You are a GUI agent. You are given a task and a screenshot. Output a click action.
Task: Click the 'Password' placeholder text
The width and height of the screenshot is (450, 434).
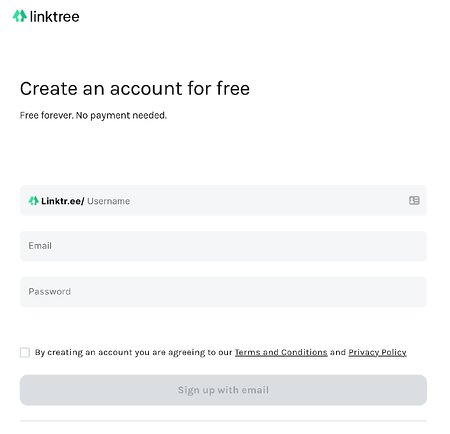(x=49, y=292)
